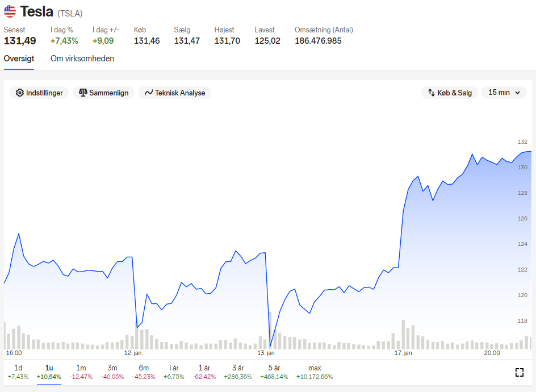Select the 1u time range
The width and height of the screenshot is (536, 392).
(49, 372)
